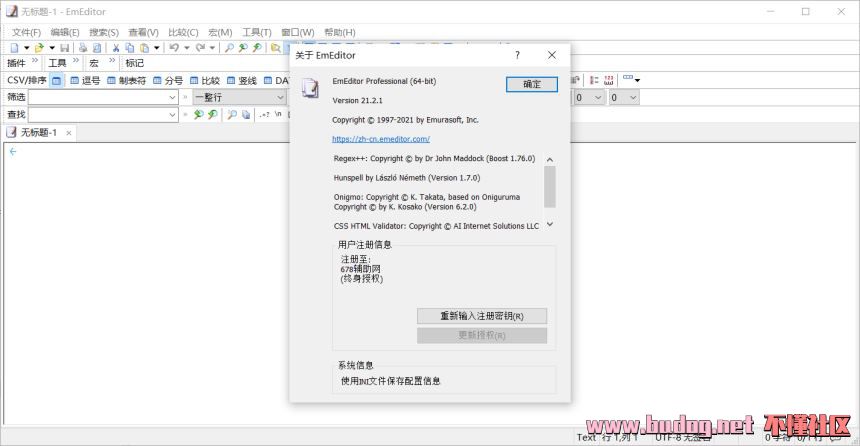Click the Undo arrow icon
This screenshot has height=446, width=860.
174,48
